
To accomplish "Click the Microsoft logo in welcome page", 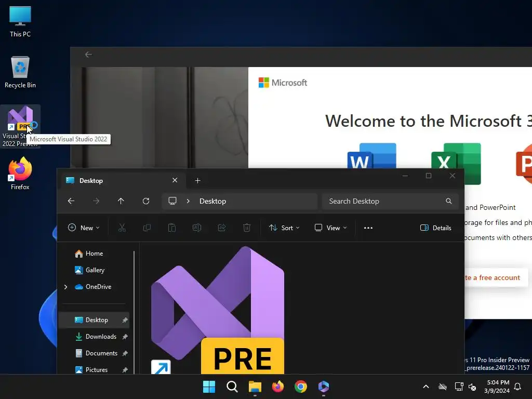I will tap(283, 83).
